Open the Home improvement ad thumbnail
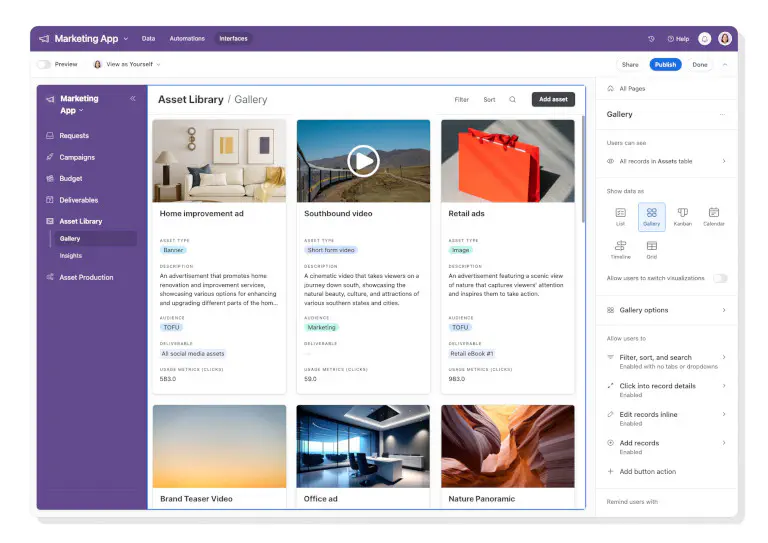768x543 pixels. click(x=219, y=161)
